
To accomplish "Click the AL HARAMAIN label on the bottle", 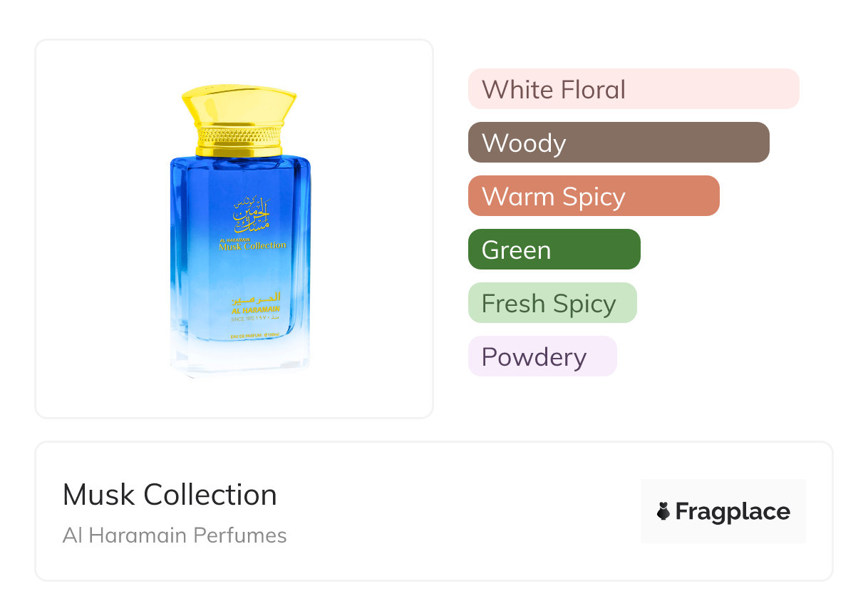I will pos(254,309).
